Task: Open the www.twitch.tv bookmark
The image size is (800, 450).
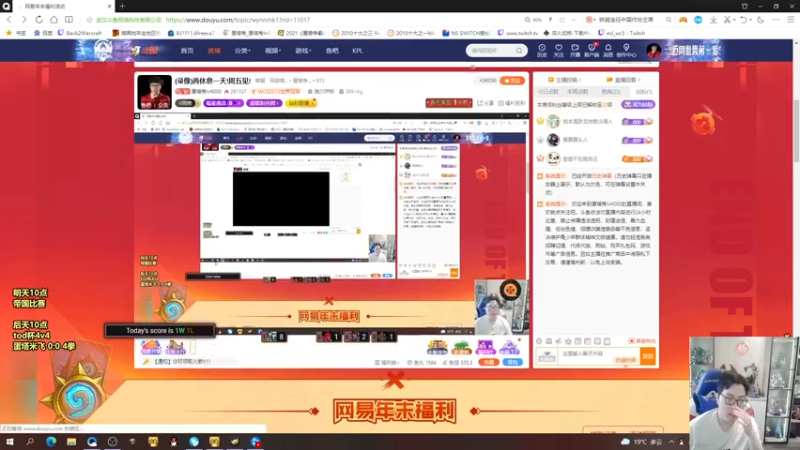Action: [x=518, y=33]
